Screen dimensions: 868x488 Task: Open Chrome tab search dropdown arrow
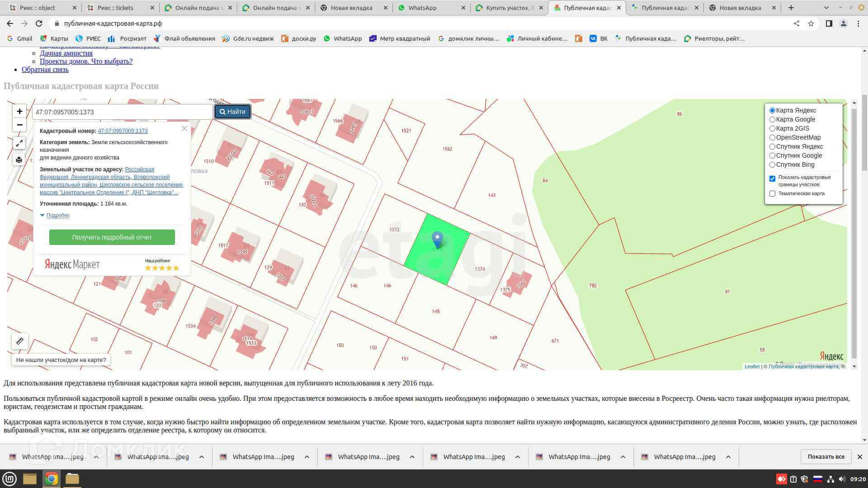(826, 8)
